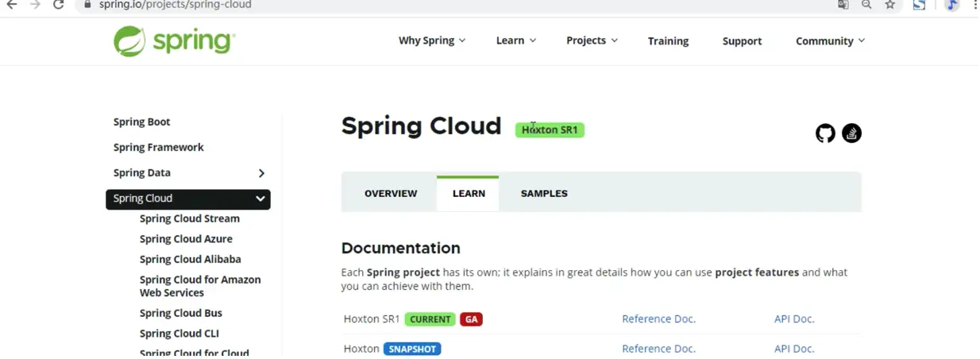Collapse the Spring Cloud sidebar section chevron
980x359 pixels.
coord(260,199)
